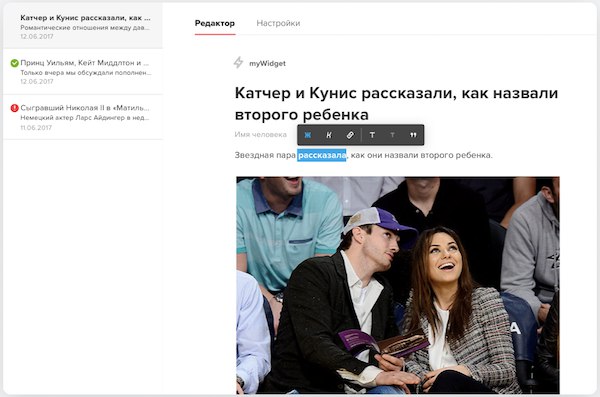Open the Настройки tab

pyautogui.click(x=278, y=23)
